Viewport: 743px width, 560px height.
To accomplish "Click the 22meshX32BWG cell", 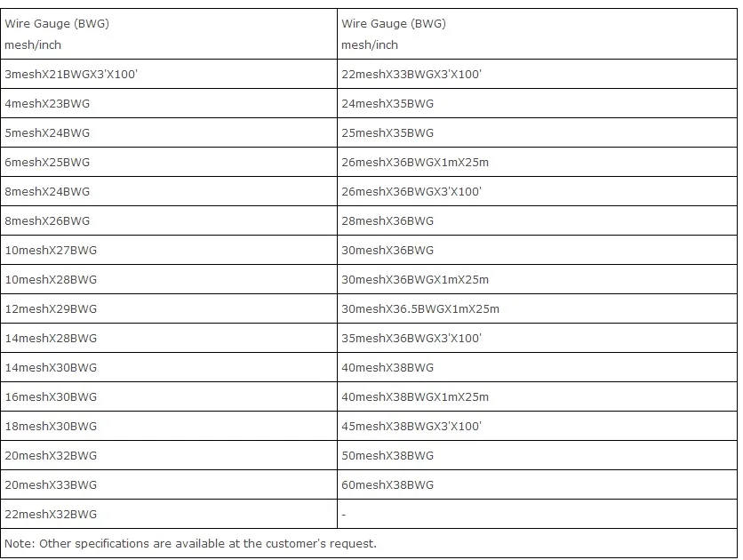I will tap(52, 515).
